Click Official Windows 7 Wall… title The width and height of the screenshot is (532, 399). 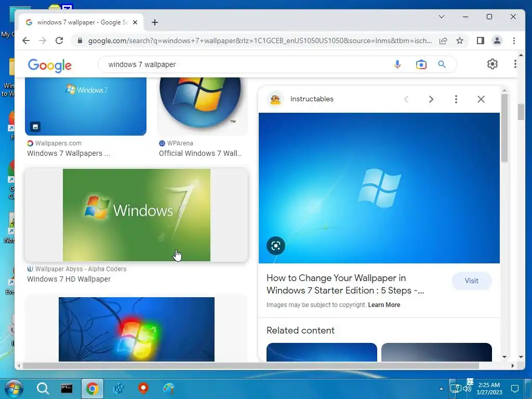pos(200,153)
